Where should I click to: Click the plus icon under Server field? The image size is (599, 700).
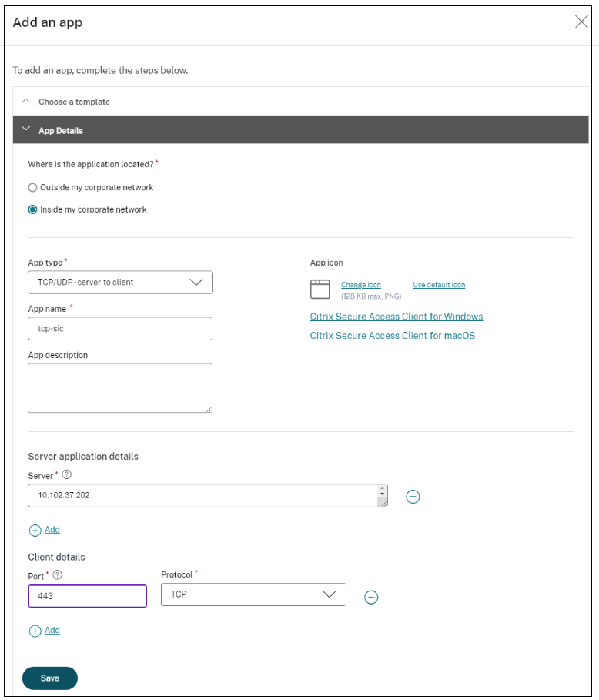(35, 530)
